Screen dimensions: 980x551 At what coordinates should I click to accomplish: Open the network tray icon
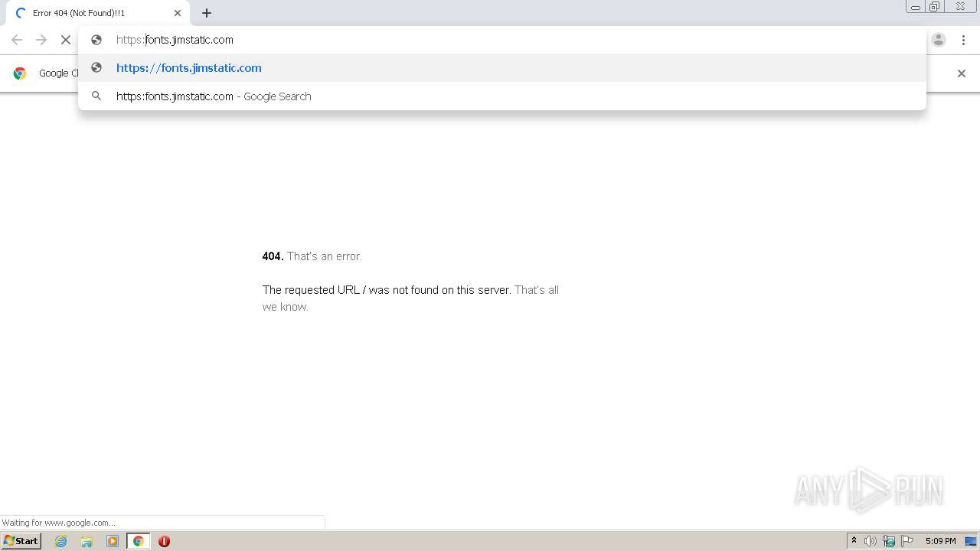coord(889,541)
